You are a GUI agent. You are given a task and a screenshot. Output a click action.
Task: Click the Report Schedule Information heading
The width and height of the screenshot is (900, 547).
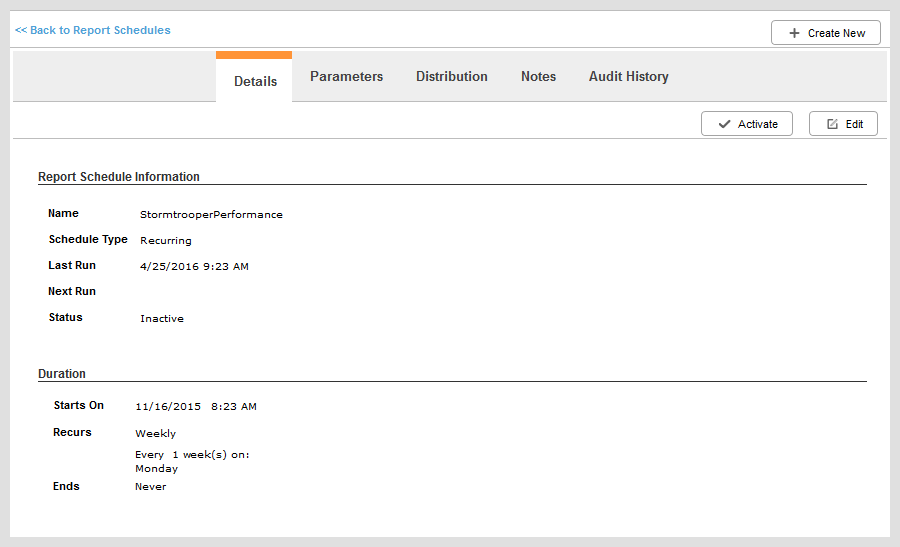point(119,177)
